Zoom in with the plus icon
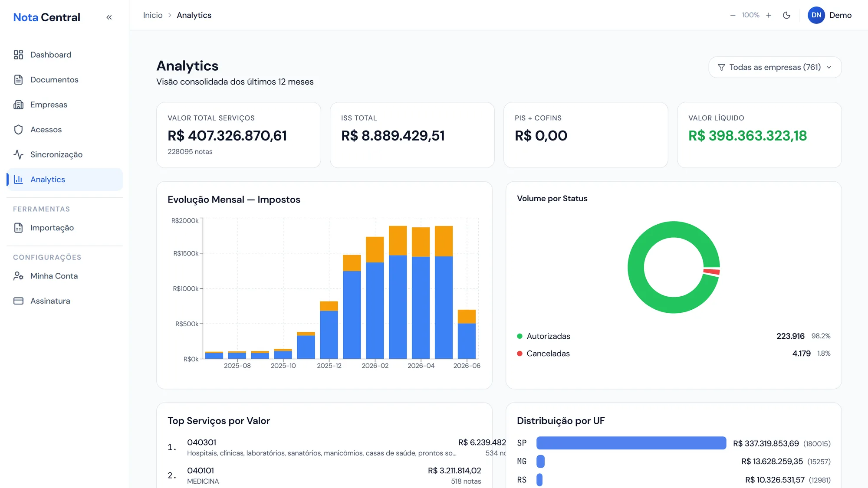Screen dimensions: 868x488 pos(769,15)
